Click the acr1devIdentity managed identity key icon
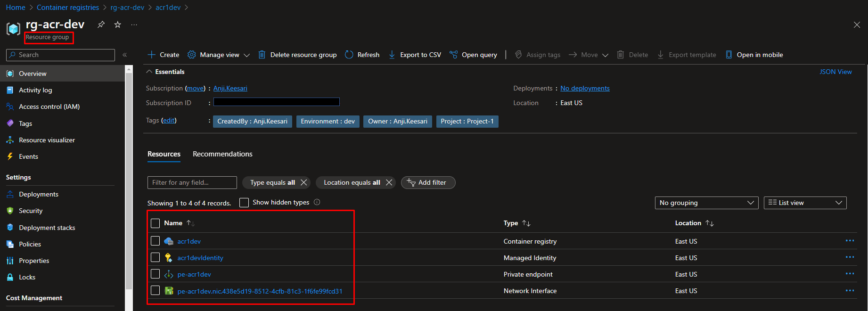 (x=169, y=258)
